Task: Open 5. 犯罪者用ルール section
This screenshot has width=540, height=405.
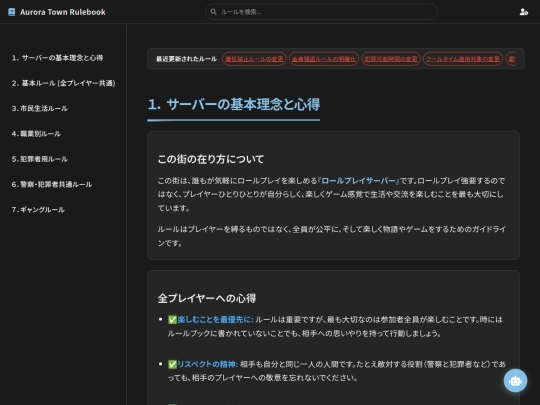Action: click(x=40, y=159)
